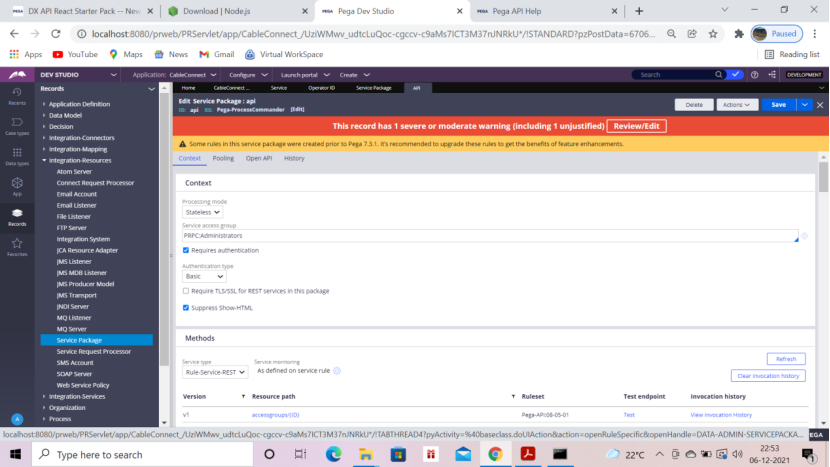Open the Maps bookmark
The width and height of the screenshot is (830, 467).
[x=125, y=54]
